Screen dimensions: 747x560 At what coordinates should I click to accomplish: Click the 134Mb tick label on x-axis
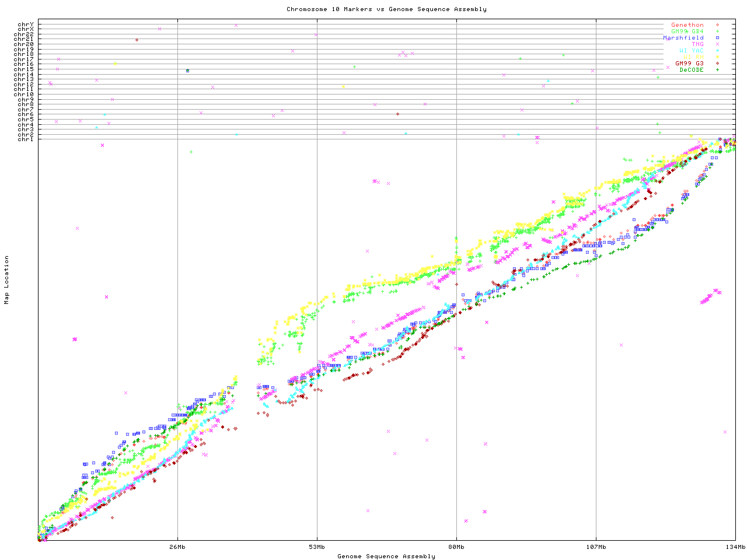[735, 547]
